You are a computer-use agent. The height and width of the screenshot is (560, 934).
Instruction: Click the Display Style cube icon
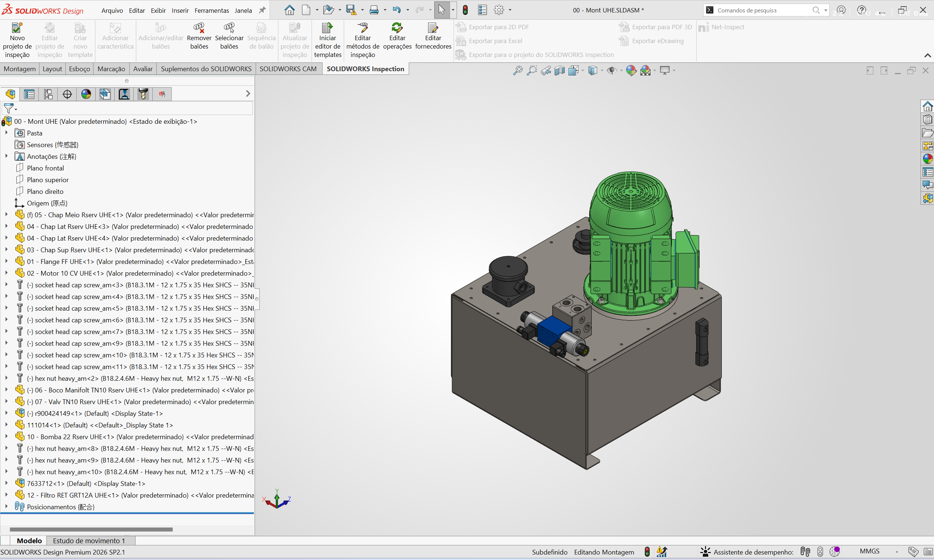pyautogui.click(x=593, y=70)
